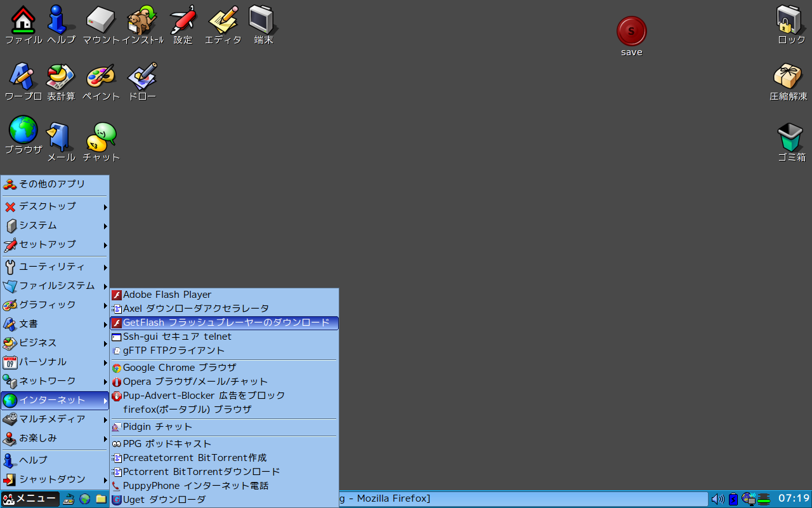Launch PPG ポッドキャスト
812x508 pixels.
coord(225,444)
